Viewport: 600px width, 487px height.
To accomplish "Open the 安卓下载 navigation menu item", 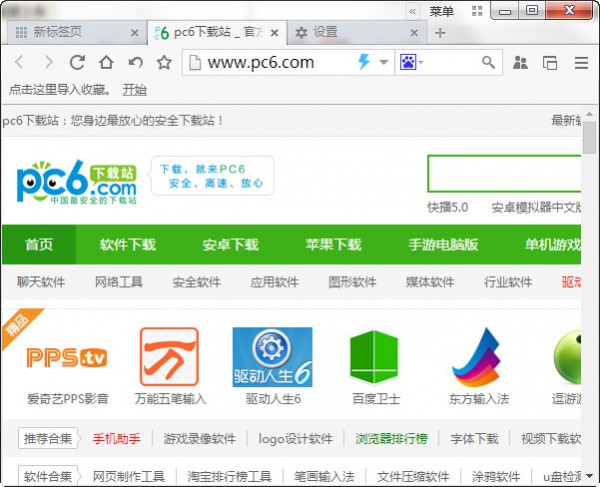I will (230, 245).
